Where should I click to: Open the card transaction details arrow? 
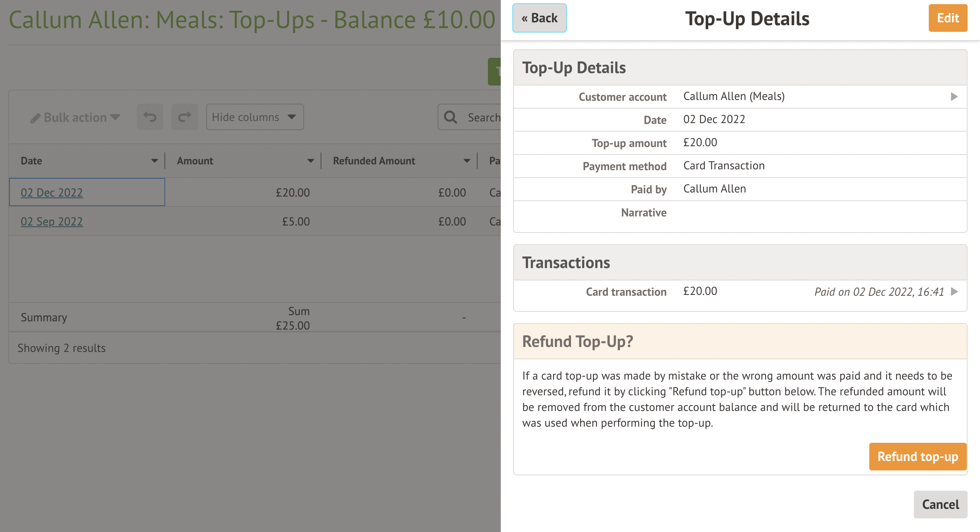(954, 292)
